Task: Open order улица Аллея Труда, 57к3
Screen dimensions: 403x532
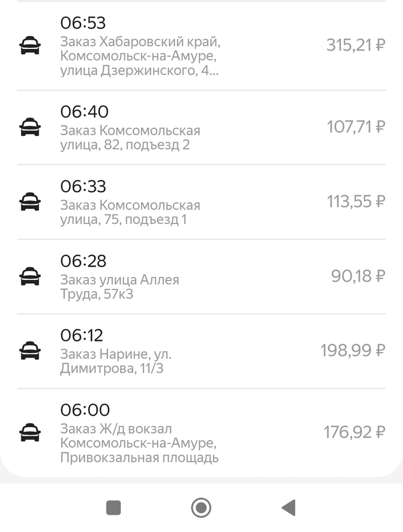Action: pyautogui.click(x=120, y=287)
